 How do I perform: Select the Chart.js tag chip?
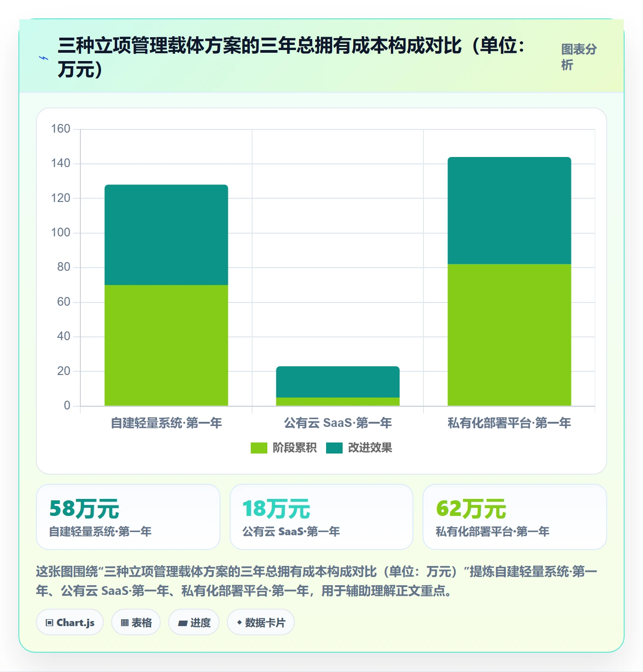click(x=70, y=622)
